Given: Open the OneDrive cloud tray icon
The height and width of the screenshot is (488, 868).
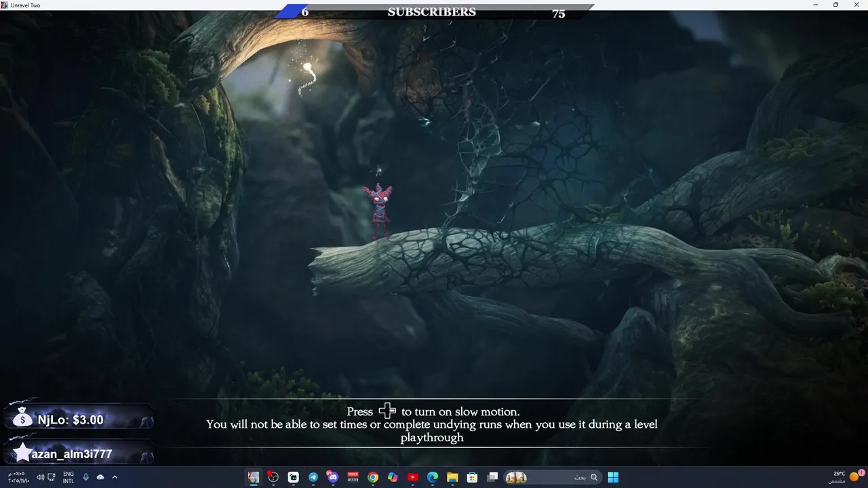Looking at the screenshot, I should coord(100,477).
